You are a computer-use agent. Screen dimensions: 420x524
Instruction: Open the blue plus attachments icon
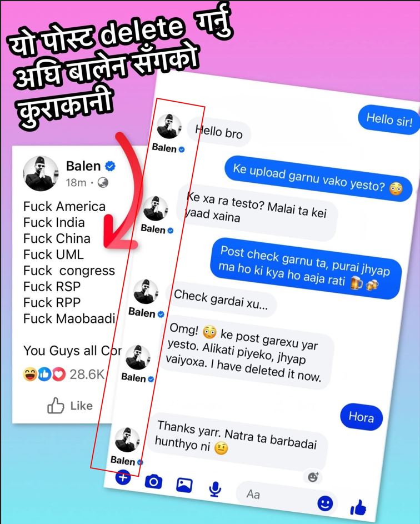pos(123,477)
